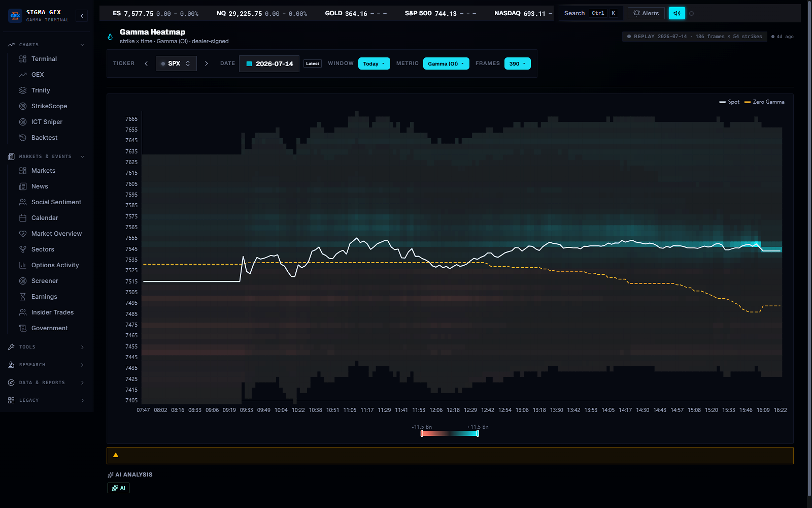Expand the Research section
Viewport: 812px width, 508px height.
coord(47,365)
